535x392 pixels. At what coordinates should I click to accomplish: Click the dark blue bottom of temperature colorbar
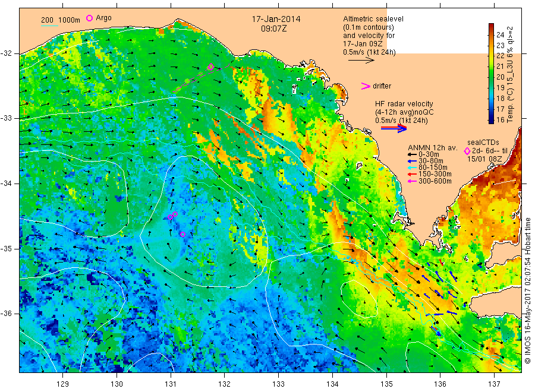point(491,119)
